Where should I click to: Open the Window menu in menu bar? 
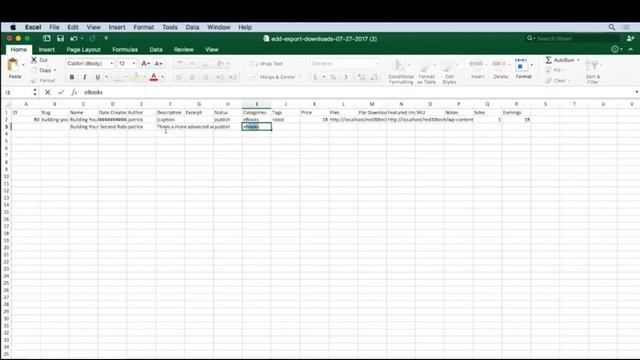pyautogui.click(x=219, y=27)
